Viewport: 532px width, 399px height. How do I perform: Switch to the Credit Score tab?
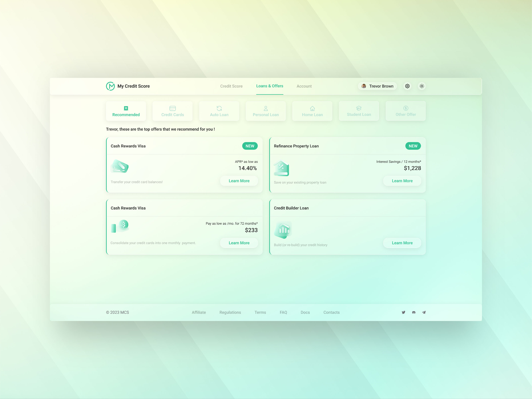[x=231, y=86]
